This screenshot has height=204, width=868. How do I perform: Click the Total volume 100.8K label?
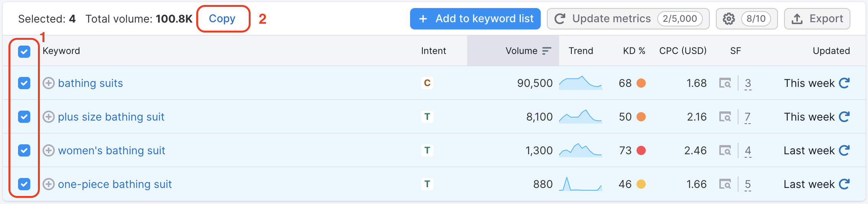(x=139, y=19)
